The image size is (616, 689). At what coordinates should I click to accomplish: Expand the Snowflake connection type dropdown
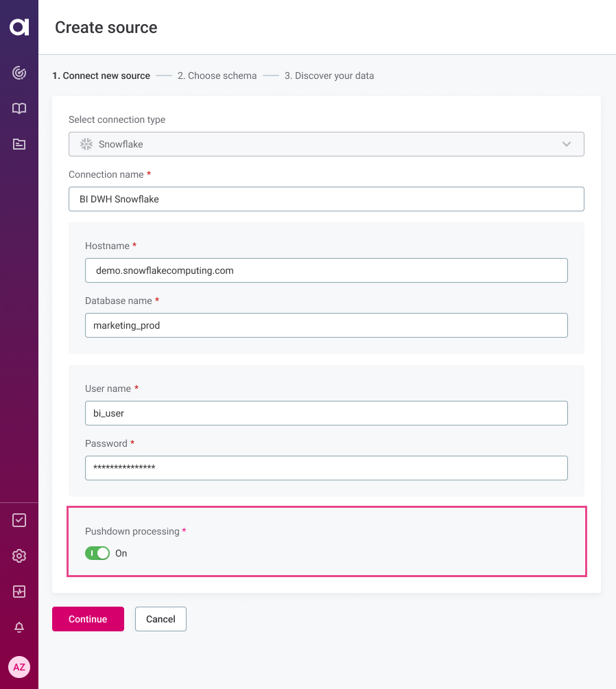[326, 144]
